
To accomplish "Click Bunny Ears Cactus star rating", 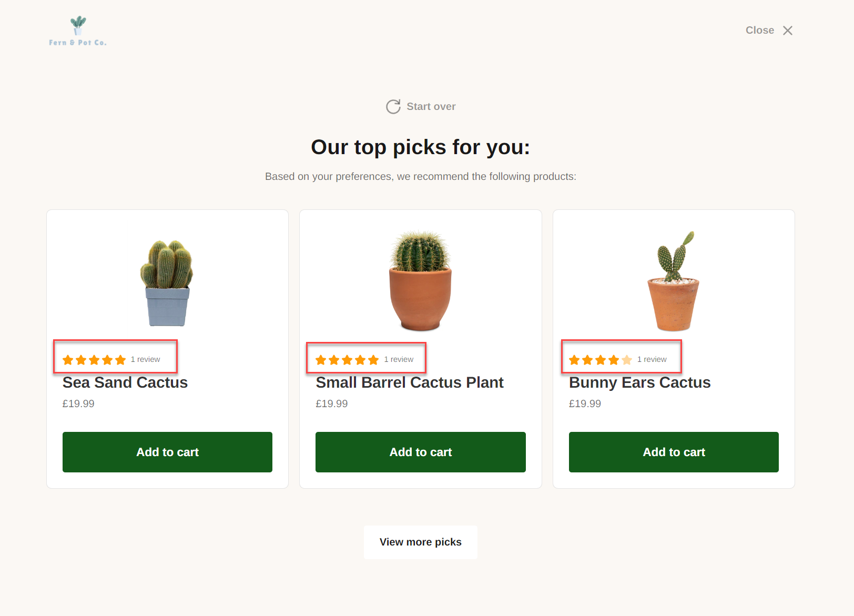I will click(600, 360).
